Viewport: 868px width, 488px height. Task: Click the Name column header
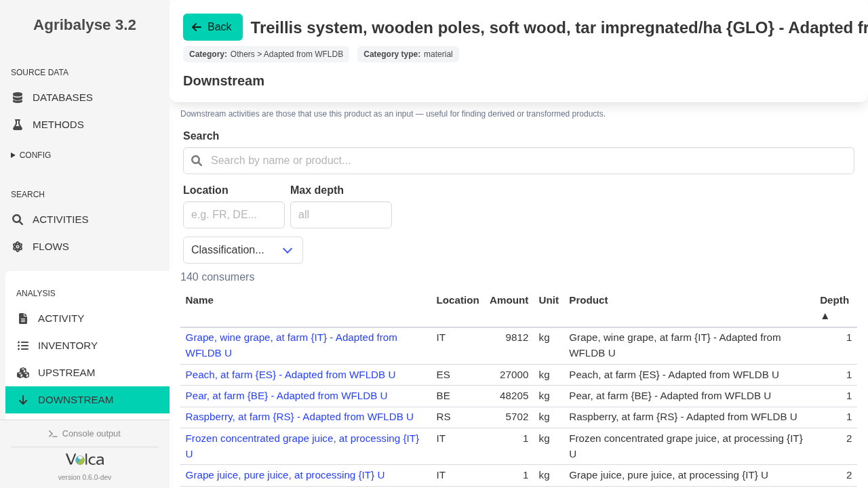coord(199,300)
